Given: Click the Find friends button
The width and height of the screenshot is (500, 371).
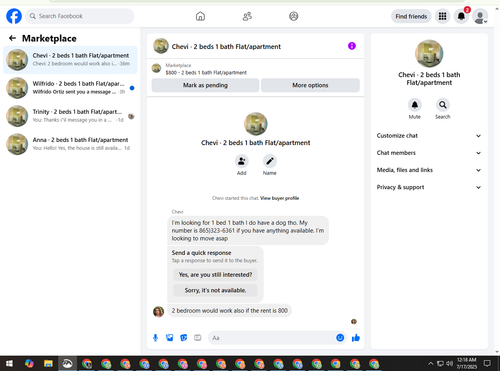Looking at the screenshot, I should click(x=411, y=16).
